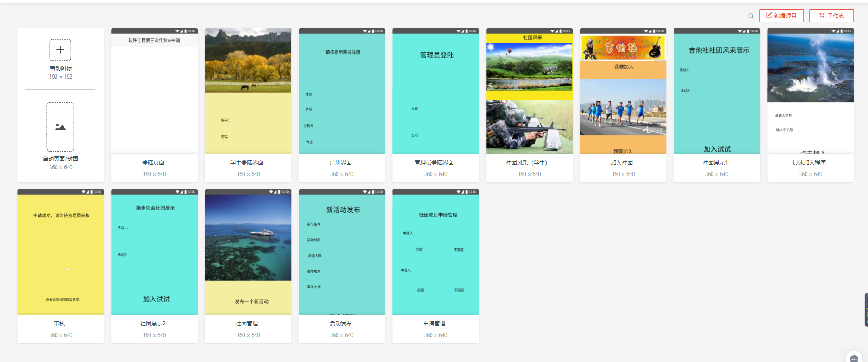Open the 社团风采（学生） screen thumbnail

point(529,91)
